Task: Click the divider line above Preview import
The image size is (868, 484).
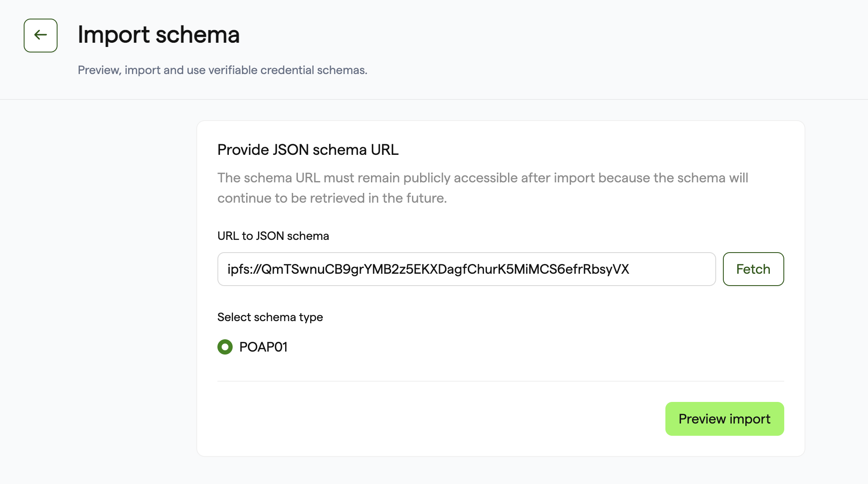Action: (x=500, y=381)
